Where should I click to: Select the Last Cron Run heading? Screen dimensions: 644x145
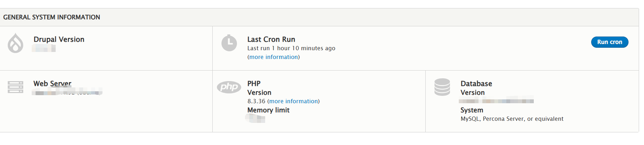coord(271,39)
